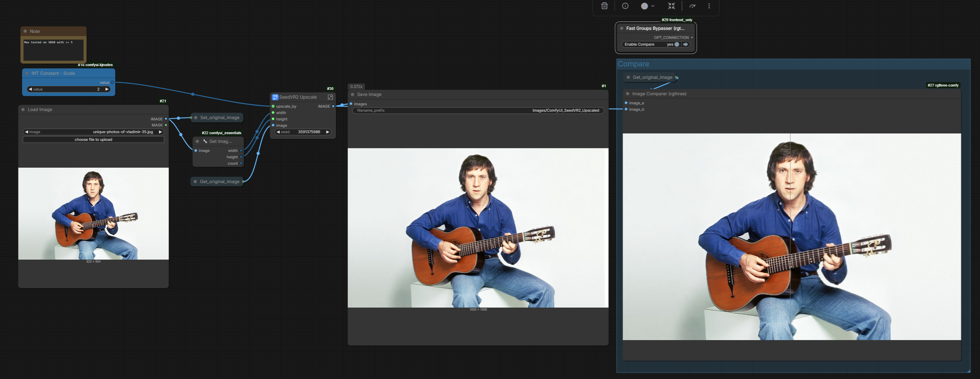Image resolution: width=980 pixels, height=379 pixels.
Task: Enter subgraph via SeedVR2 expand icon
Action: pyautogui.click(x=330, y=97)
